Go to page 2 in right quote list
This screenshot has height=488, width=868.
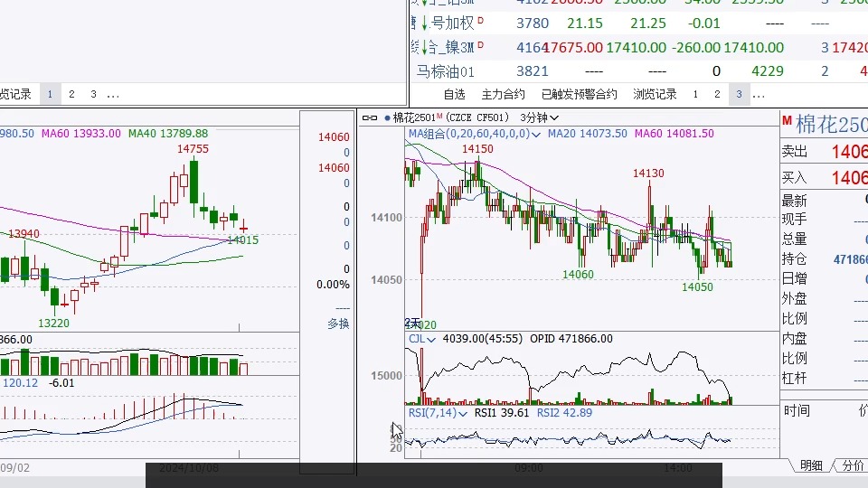(x=717, y=94)
